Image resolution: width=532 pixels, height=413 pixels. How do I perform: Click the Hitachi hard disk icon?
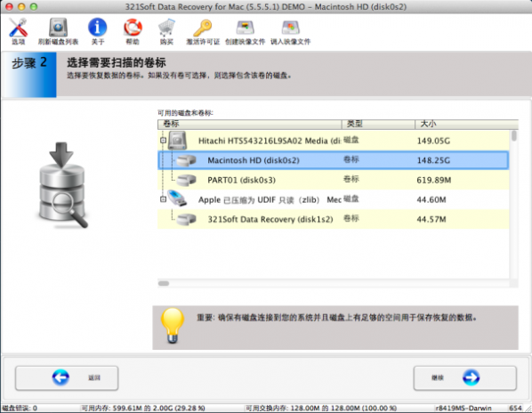pyautogui.click(x=177, y=141)
